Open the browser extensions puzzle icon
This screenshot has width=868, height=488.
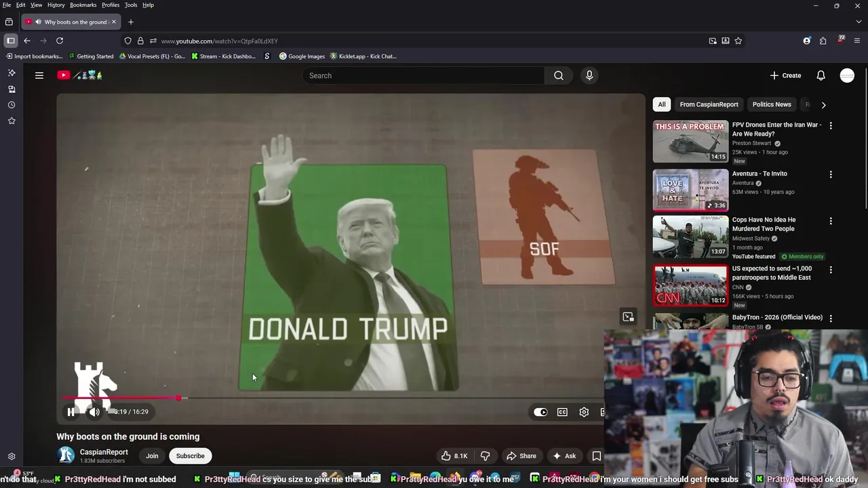coord(823,41)
